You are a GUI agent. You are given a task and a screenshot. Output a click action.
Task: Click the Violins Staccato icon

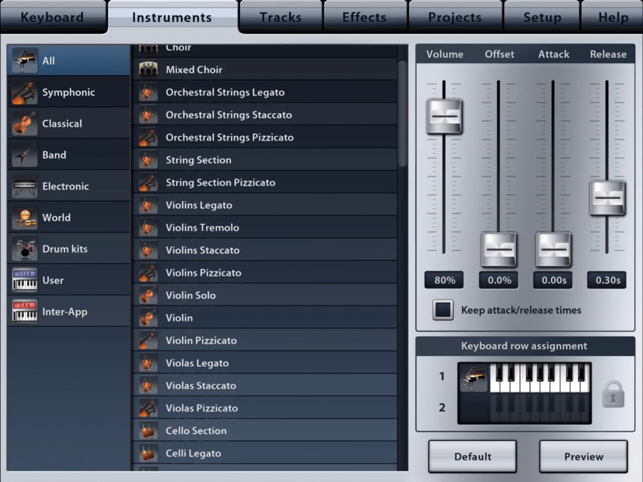(148, 250)
